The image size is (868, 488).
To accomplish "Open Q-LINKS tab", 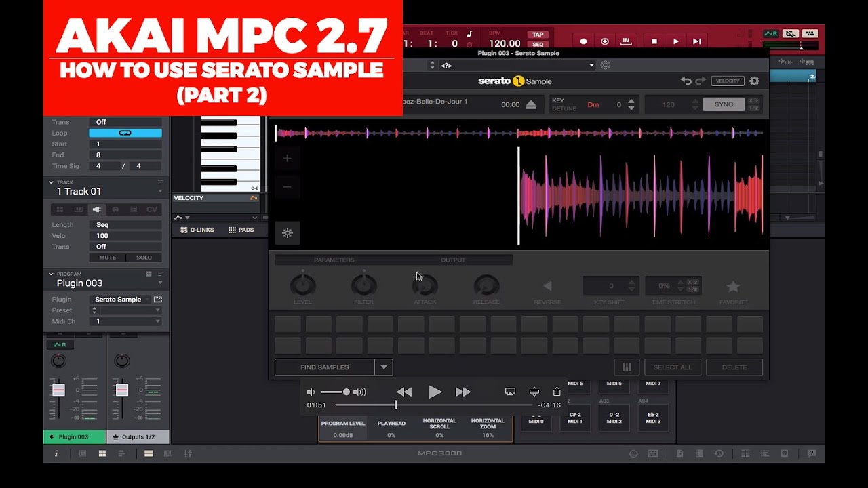I will [x=197, y=230].
